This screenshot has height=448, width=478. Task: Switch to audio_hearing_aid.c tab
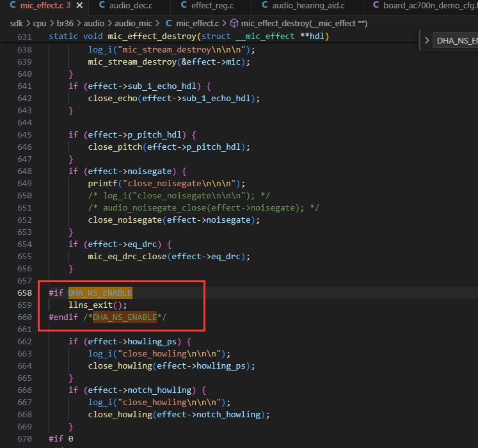coord(308,6)
